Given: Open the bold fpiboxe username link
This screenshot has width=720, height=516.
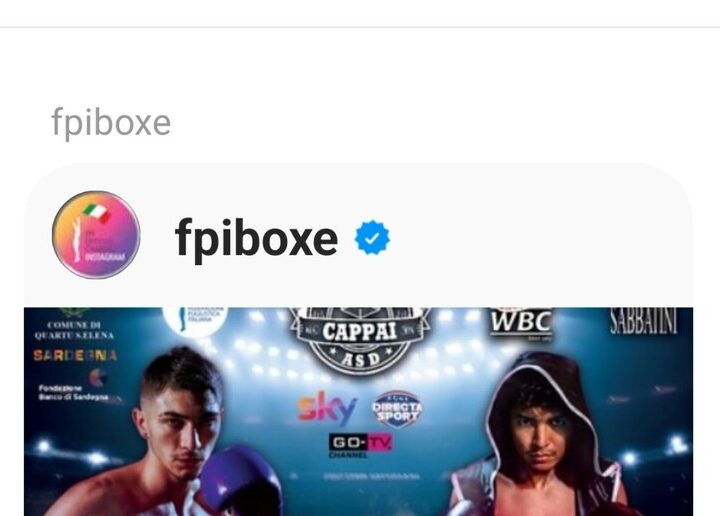Looking at the screenshot, I should [256, 239].
